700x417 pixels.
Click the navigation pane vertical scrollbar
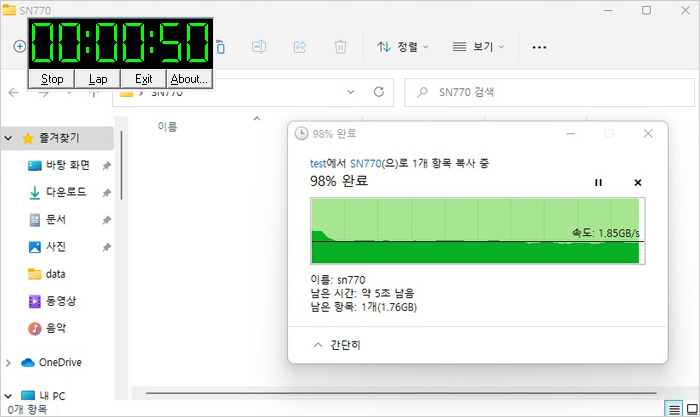[121, 165]
